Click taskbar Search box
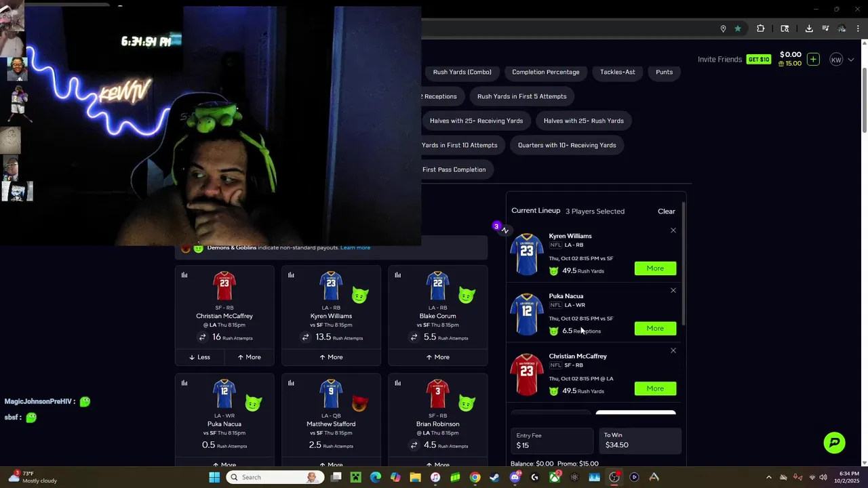868x488 pixels. click(275, 477)
